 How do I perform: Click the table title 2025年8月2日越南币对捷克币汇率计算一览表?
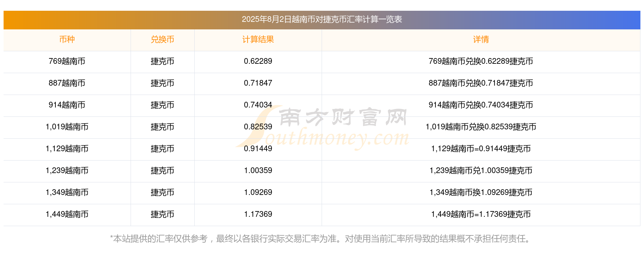point(322,19)
